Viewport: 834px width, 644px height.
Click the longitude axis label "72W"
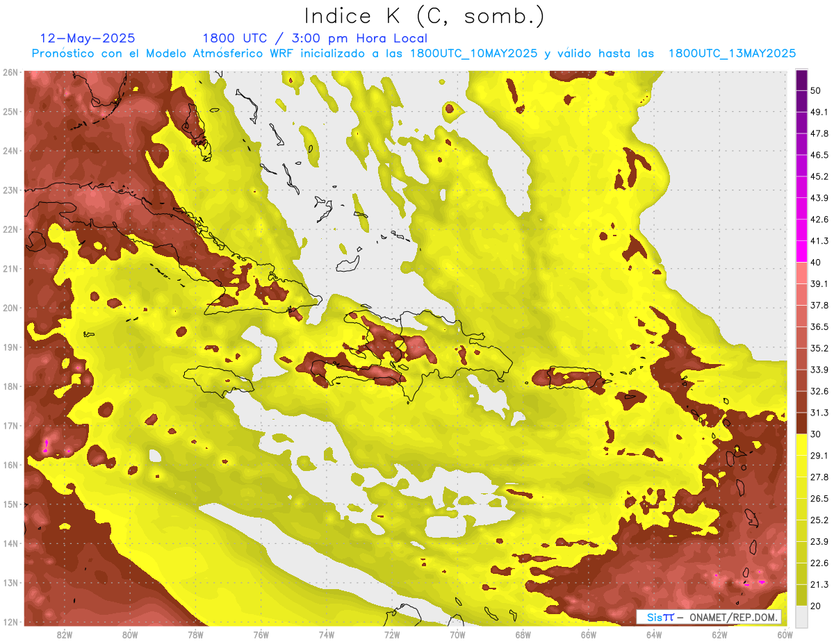pyautogui.click(x=392, y=635)
